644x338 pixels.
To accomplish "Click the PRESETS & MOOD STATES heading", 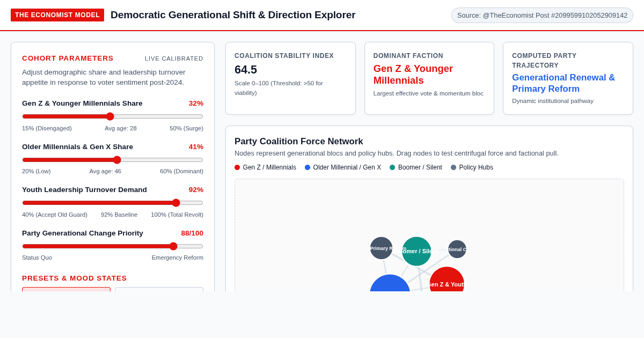I will click(75, 278).
